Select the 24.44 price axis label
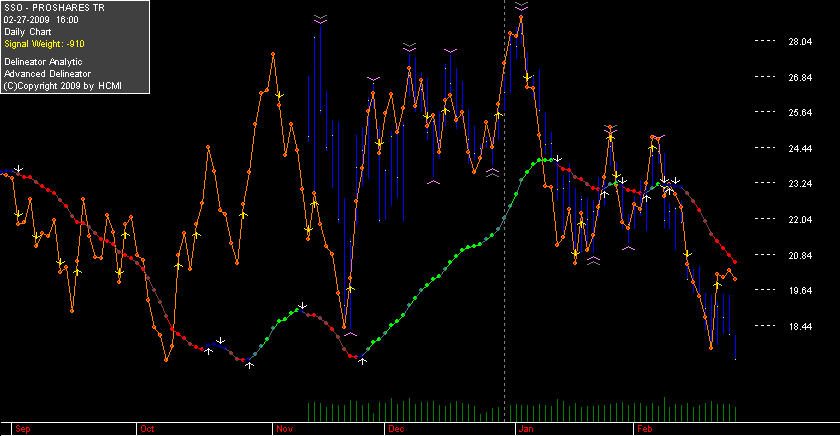The width and height of the screenshot is (840, 436). pos(800,148)
